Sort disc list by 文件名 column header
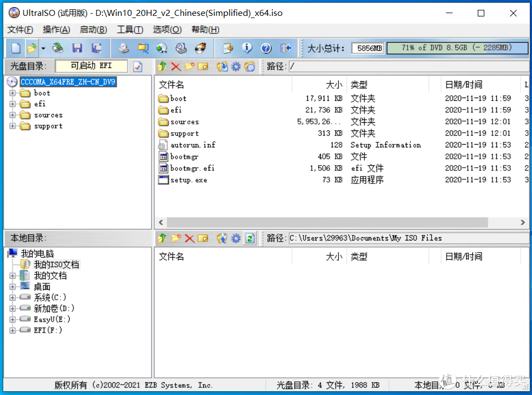Viewport: 532px width, 395px height. click(223, 84)
